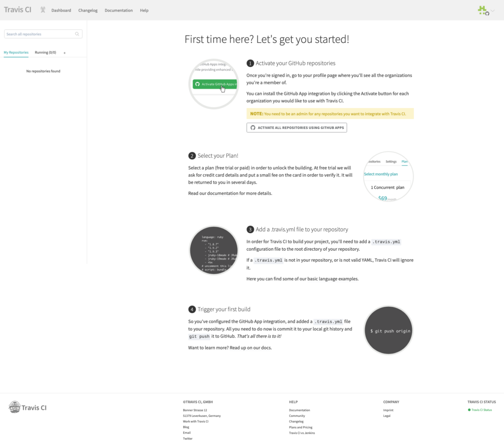
Task: Click the "Activate your GitHub repositories" step heading
Action: (295, 63)
